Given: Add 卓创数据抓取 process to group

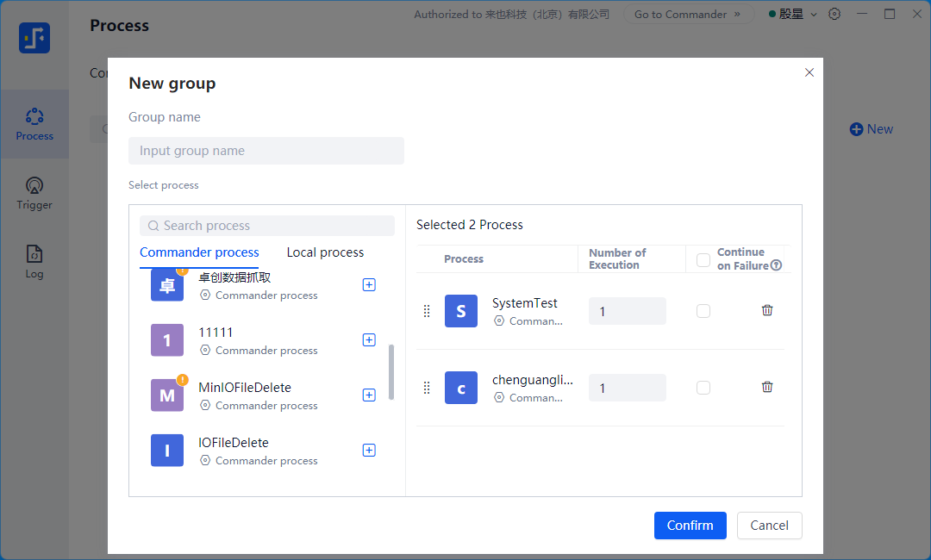Looking at the screenshot, I should tap(369, 285).
